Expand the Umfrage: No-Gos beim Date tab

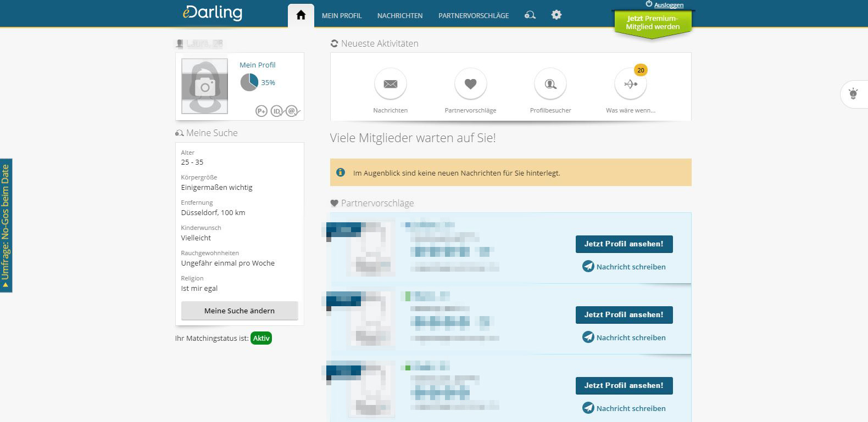(6, 226)
